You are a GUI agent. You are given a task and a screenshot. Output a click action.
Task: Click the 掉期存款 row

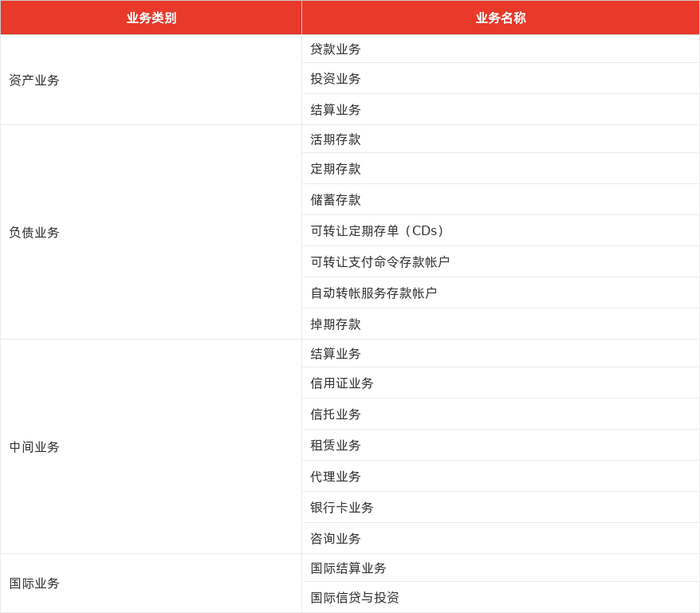tap(501, 324)
